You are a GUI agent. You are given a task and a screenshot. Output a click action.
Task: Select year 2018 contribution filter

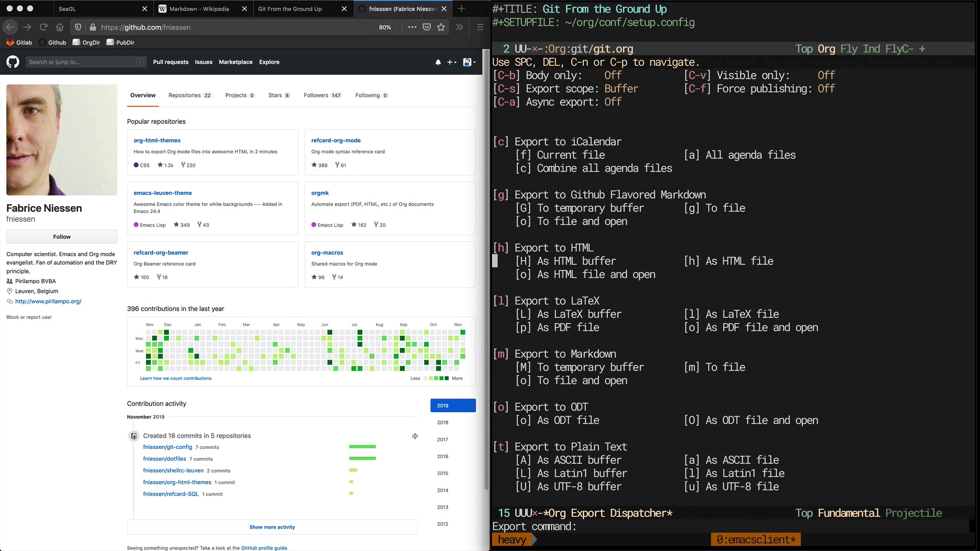[443, 422]
